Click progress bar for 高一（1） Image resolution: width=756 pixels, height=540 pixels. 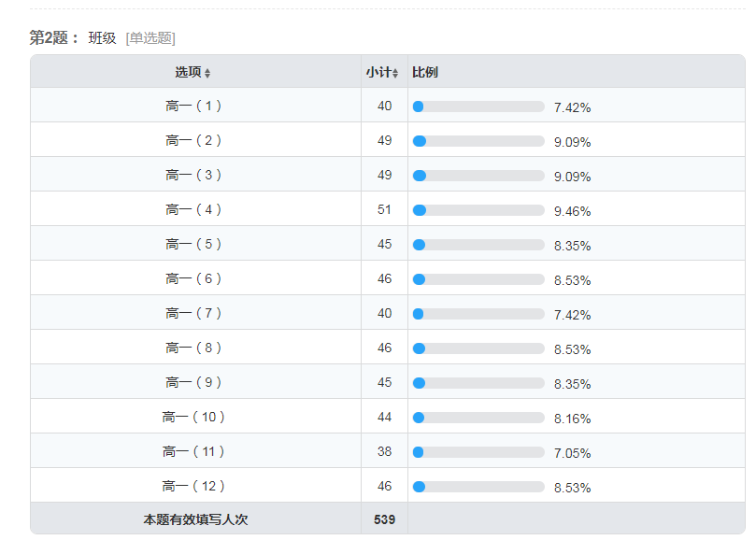(478, 107)
